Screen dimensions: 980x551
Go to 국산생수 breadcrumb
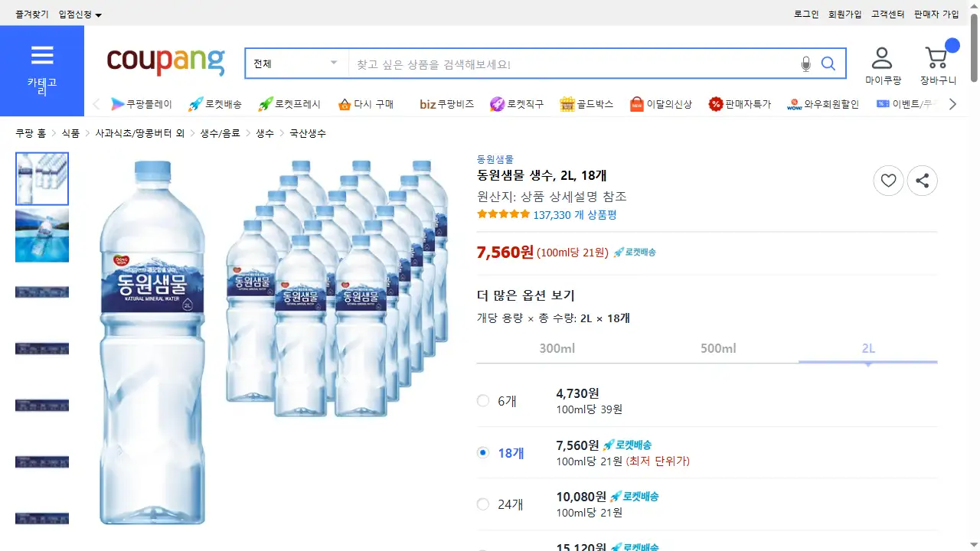pos(308,133)
